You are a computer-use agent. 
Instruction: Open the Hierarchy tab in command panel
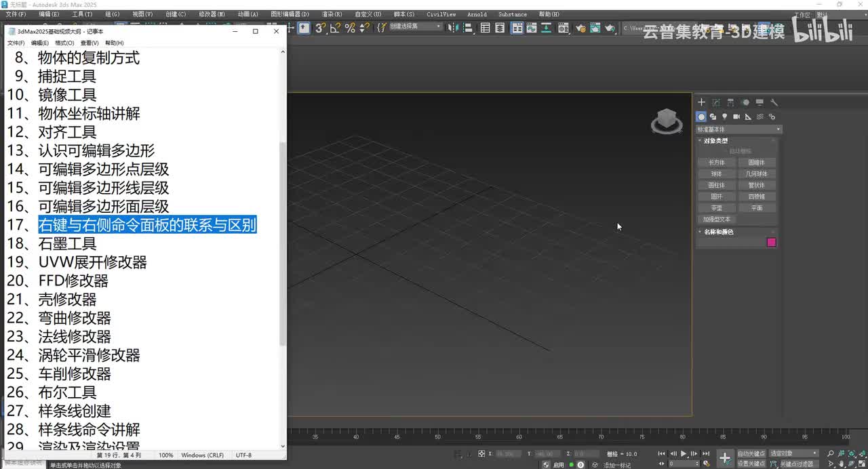(x=730, y=102)
